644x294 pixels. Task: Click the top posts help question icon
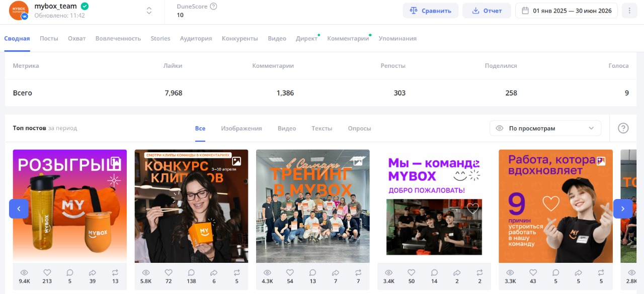[623, 128]
